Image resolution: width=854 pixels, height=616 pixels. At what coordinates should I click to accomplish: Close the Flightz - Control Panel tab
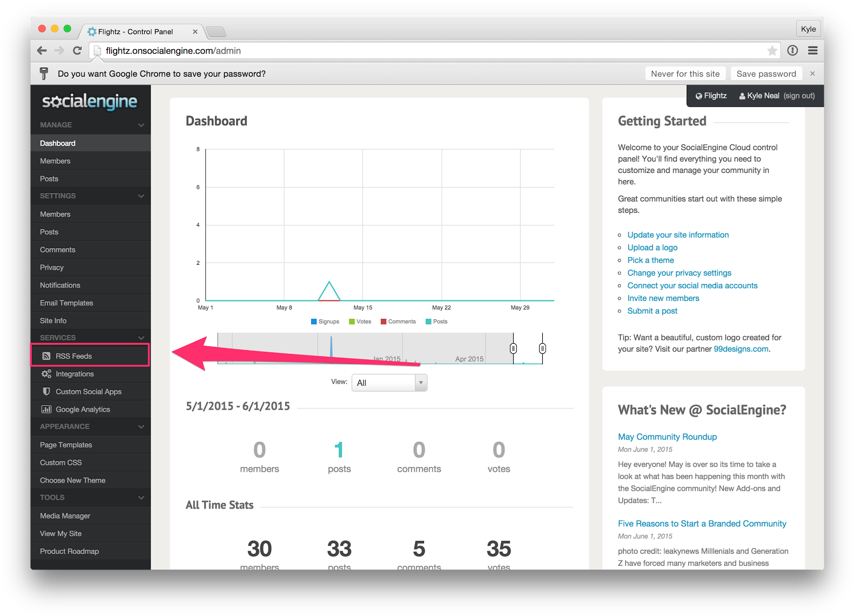[x=195, y=31]
